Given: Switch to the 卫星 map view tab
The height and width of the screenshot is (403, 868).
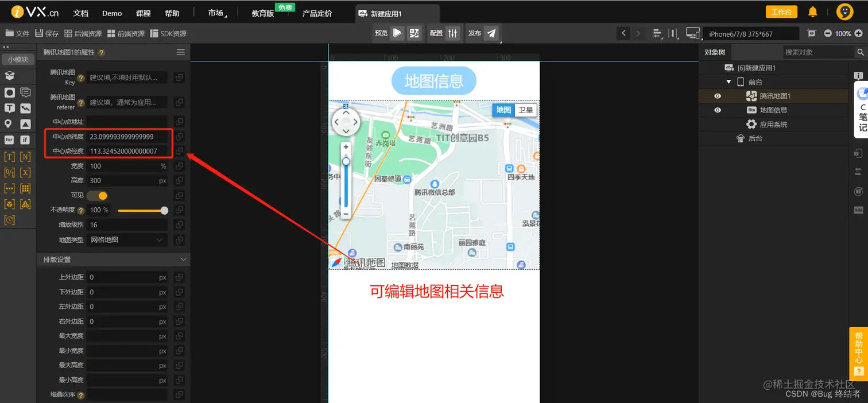Looking at the screenshot, I should 525,110.
